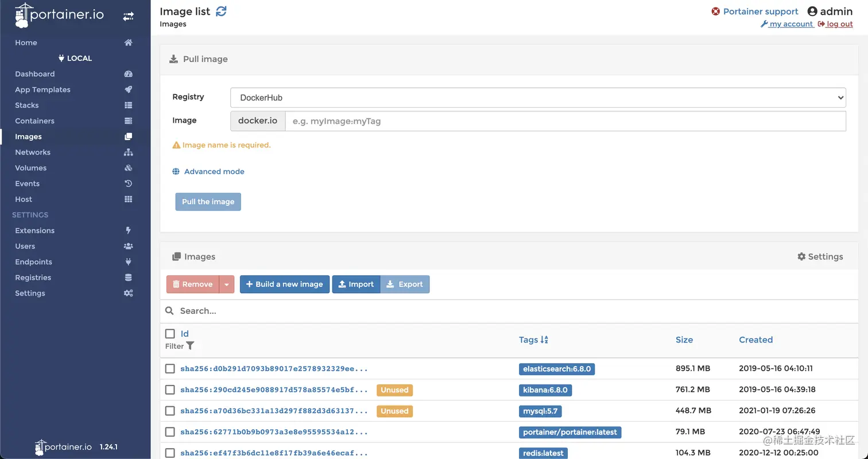Open the my account link

click(787, 24)
